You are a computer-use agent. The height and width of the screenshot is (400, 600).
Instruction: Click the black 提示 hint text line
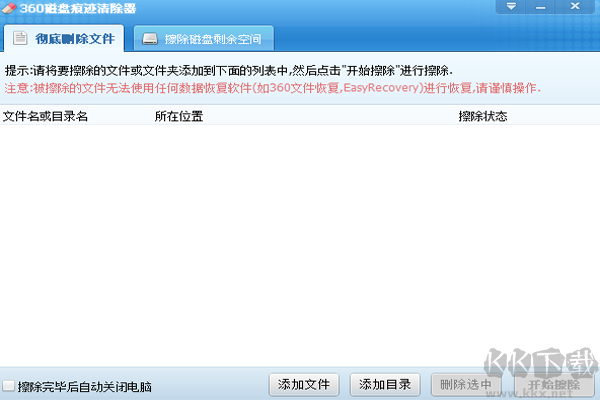[x=228, y=70]
